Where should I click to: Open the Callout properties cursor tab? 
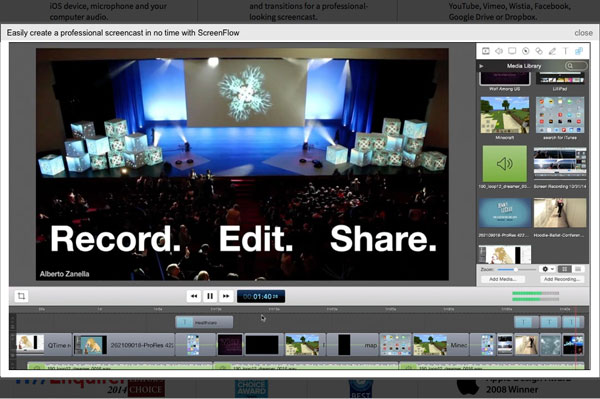tap(526, 51)
